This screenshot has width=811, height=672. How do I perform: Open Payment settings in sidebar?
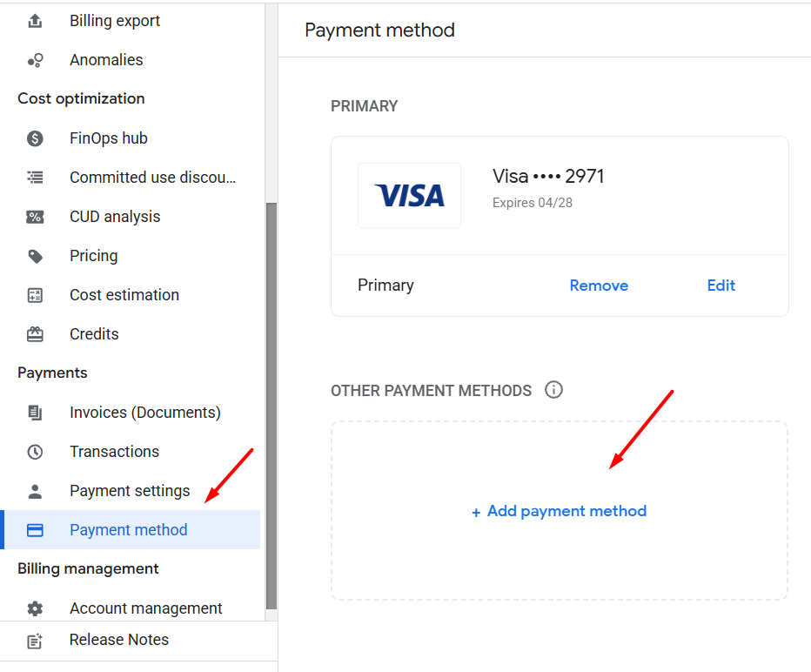coord(130,491)
